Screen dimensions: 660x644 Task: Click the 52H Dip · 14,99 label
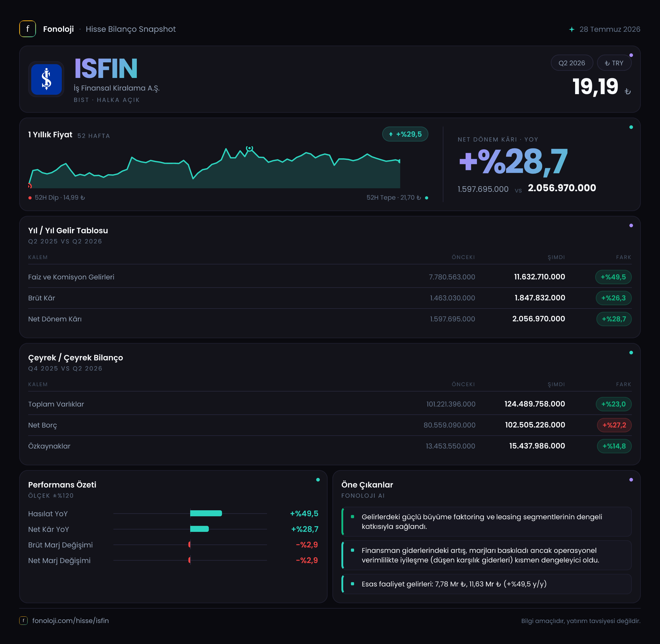pyautogui.click(x=60, y=198)
